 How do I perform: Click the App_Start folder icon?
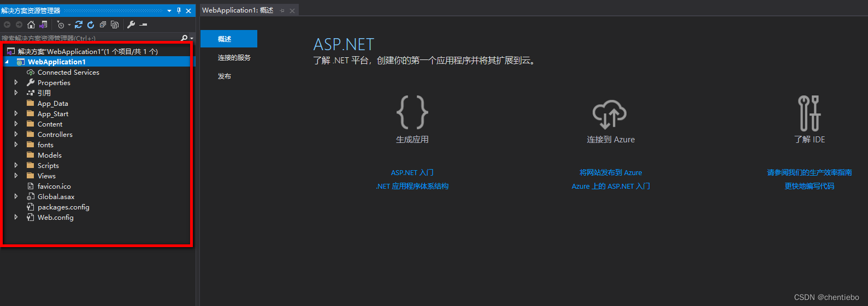pos(31,113)
